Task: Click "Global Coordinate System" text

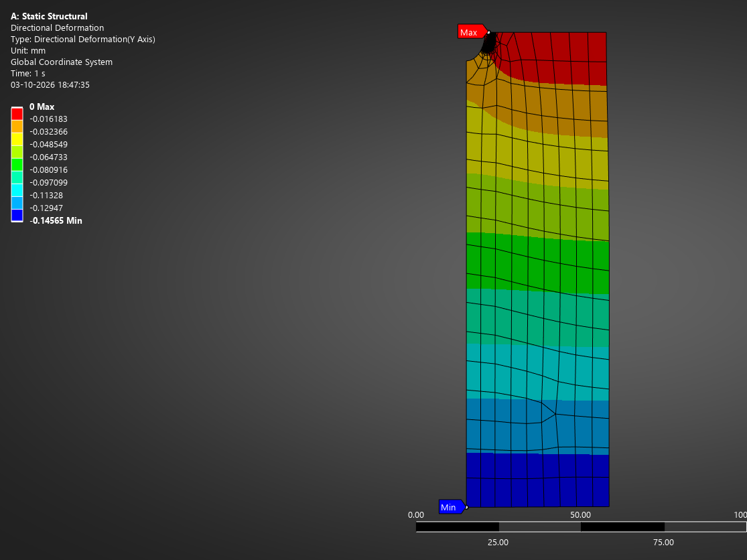Action: click(x=62, y=62)
